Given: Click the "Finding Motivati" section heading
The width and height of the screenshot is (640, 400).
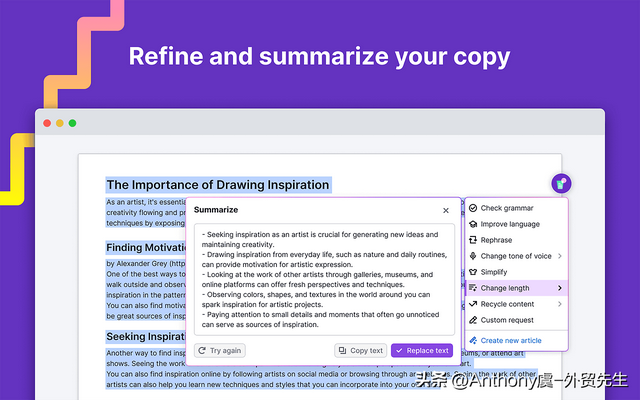Looking at the screenshot, I should point(146,248).
